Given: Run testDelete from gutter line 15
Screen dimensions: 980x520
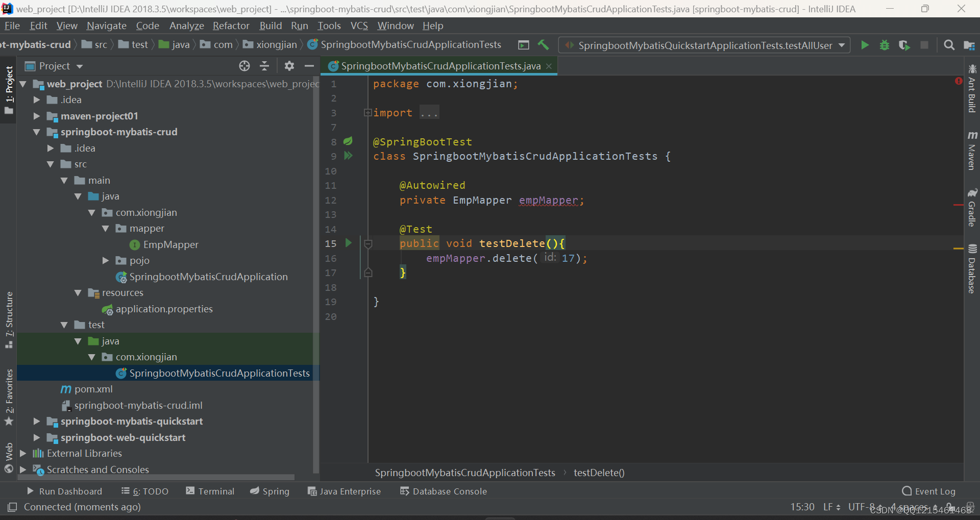Looking at the screenshot, I should tap(348, 243).
